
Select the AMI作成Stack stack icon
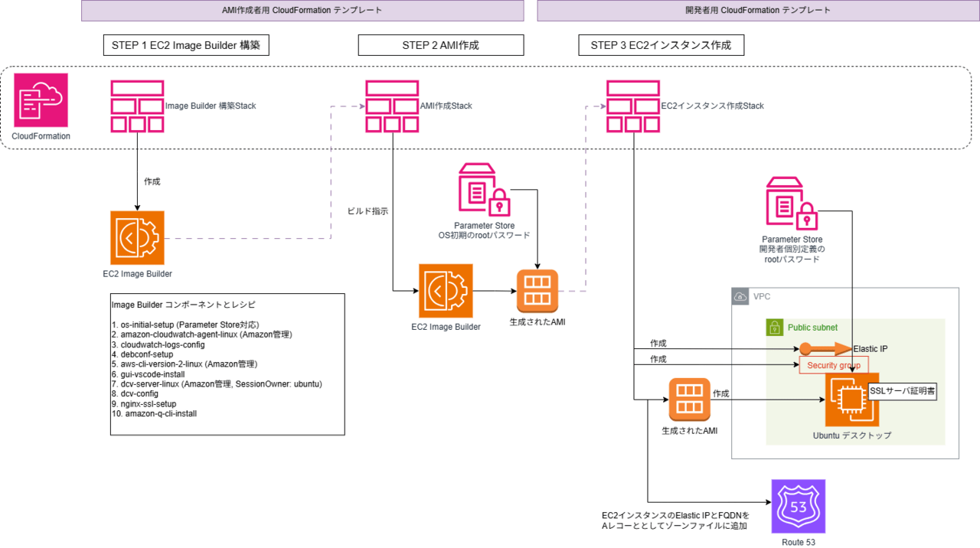392,106
